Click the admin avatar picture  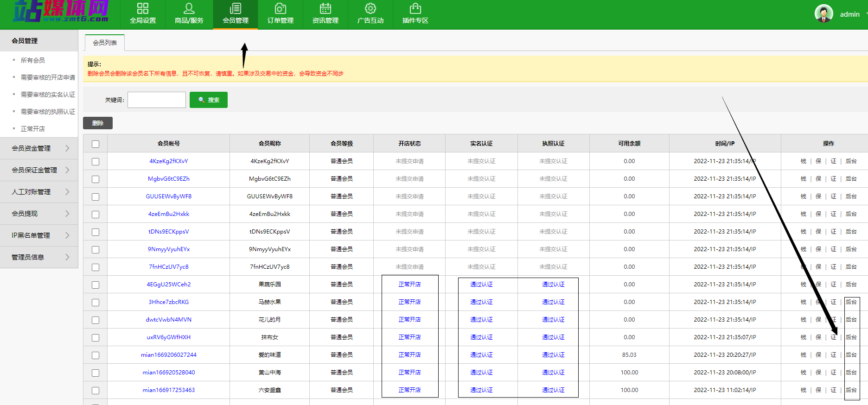824,13
